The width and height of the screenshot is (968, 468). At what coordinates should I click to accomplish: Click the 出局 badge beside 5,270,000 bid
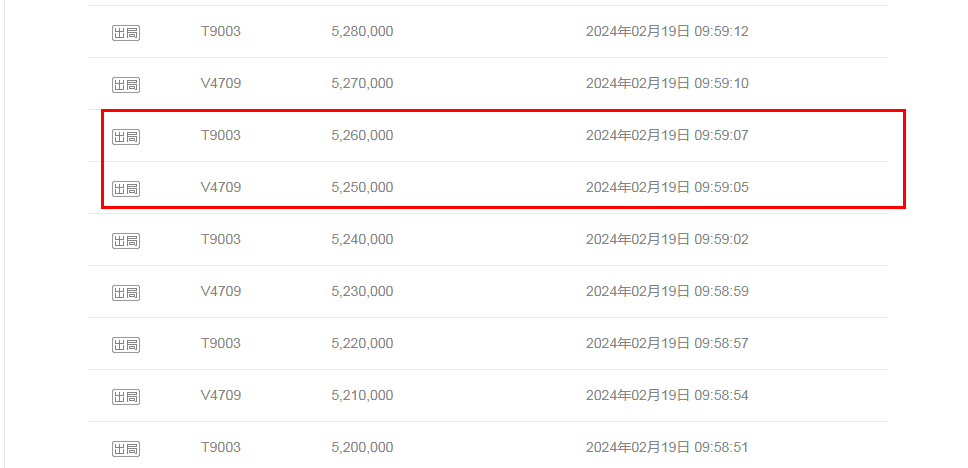tap(126, 84)
